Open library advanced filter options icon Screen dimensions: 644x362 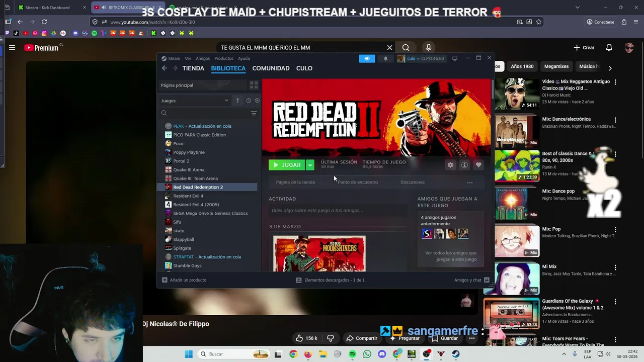[254, 113]
